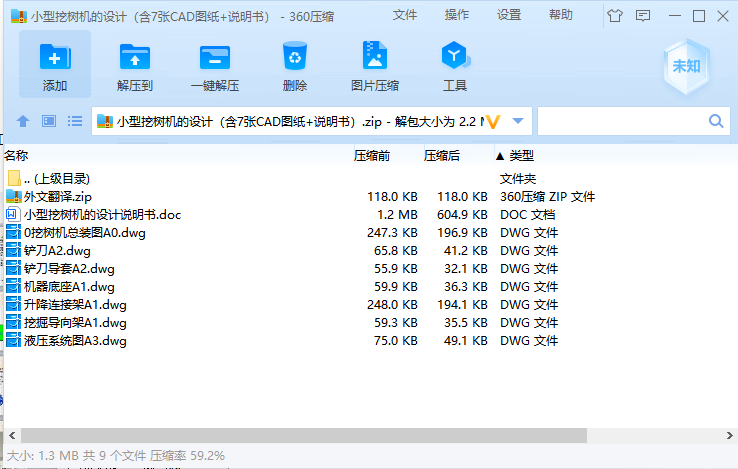Sort by the 压缩后 column header
The height and width of the screenshot is (469, 738).
441,155
